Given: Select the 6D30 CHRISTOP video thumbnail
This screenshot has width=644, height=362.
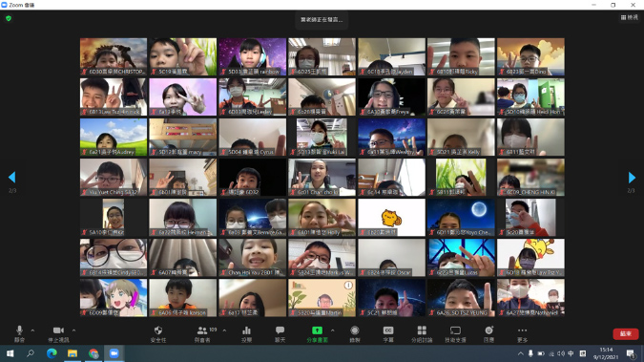Looking at the screenshot, I should [114, 56].
